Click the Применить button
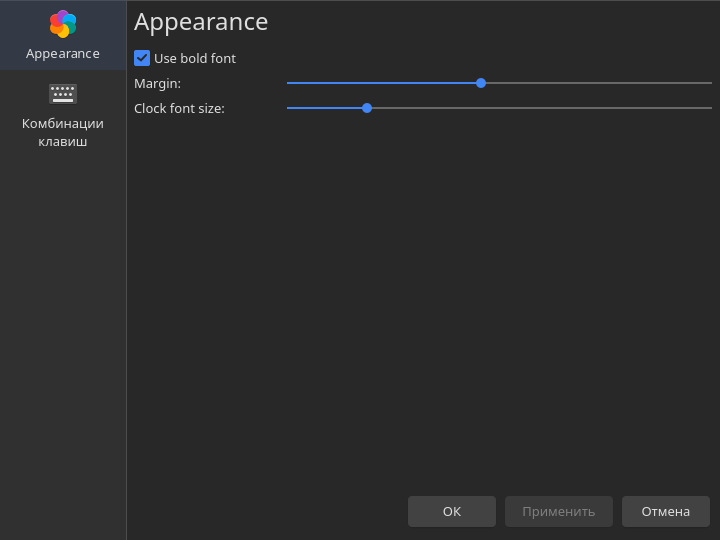Screen dimensions: 720x540 coord(559,512)
